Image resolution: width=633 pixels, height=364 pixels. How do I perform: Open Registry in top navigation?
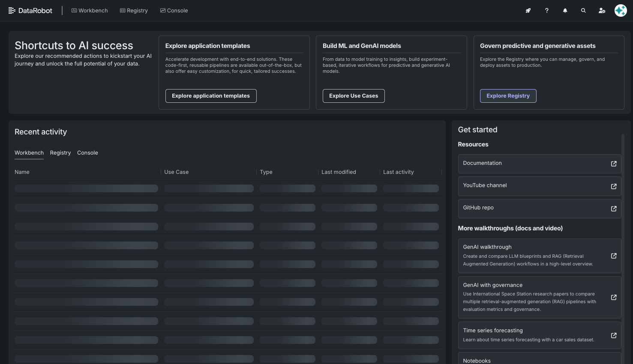134,11
